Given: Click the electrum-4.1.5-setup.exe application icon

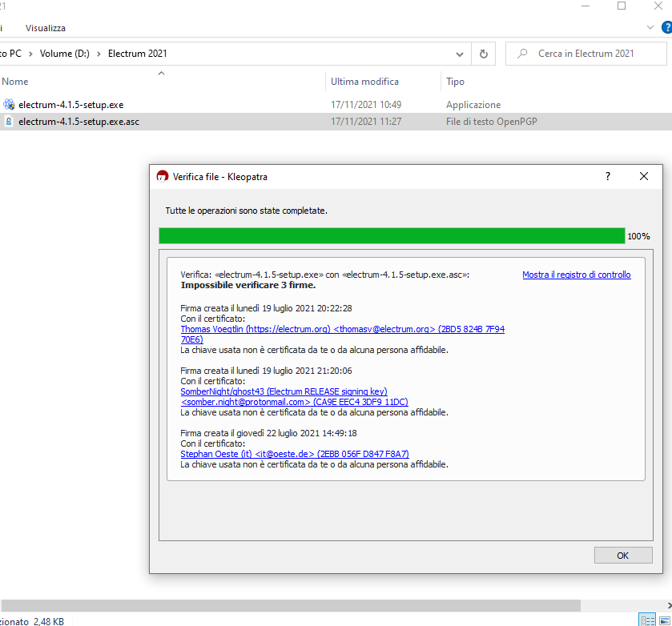Looking at the screenshot, I should point(9,104).
